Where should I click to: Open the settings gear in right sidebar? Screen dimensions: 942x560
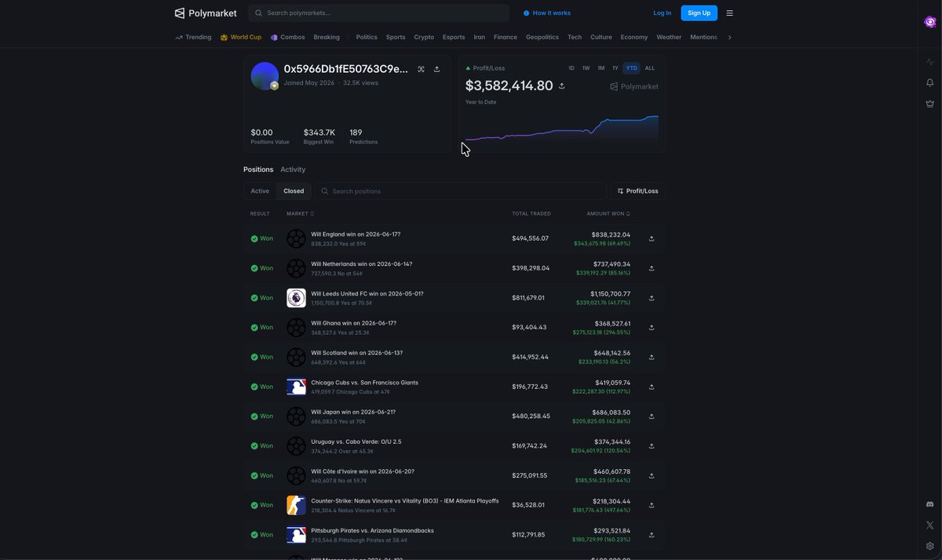coord(930,546)
